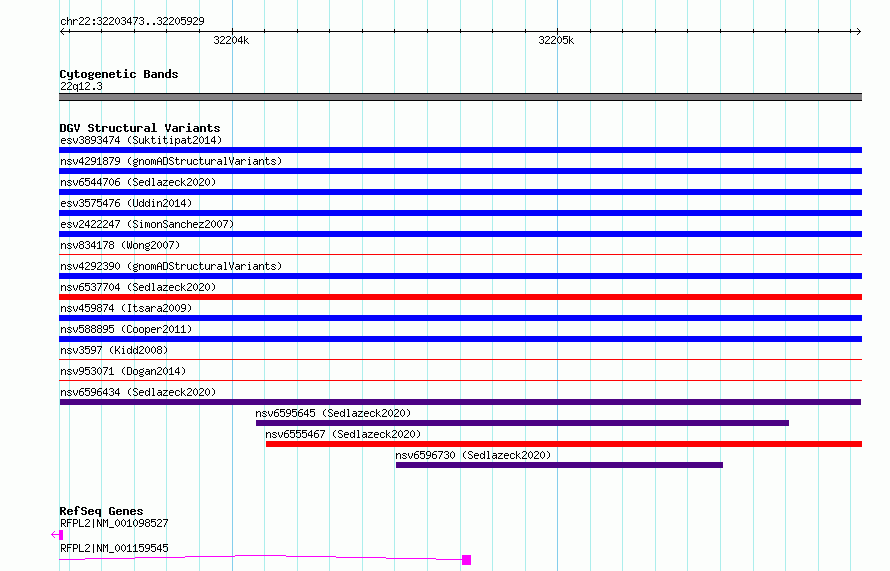Click the gray 22q12.3 cytoband bar
890x571 pixels.
(460, 97)
